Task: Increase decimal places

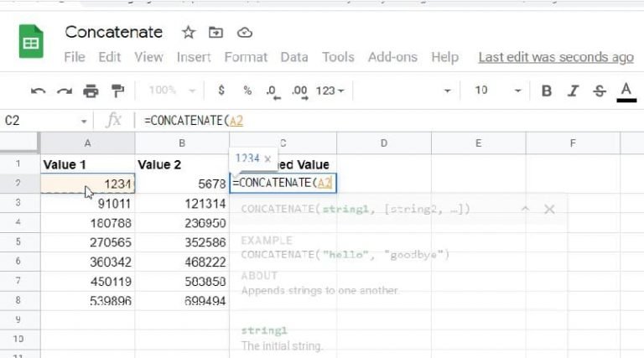Action: 299,91
